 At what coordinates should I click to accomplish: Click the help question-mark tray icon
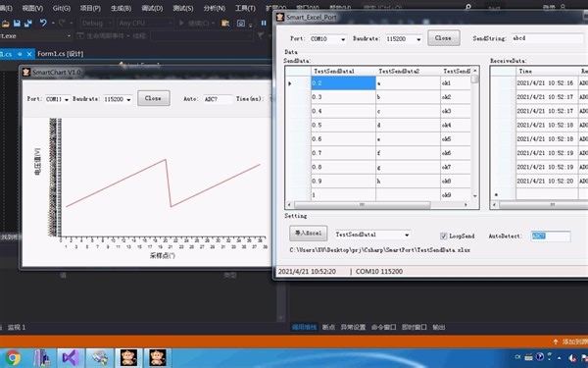pos(540,357)
